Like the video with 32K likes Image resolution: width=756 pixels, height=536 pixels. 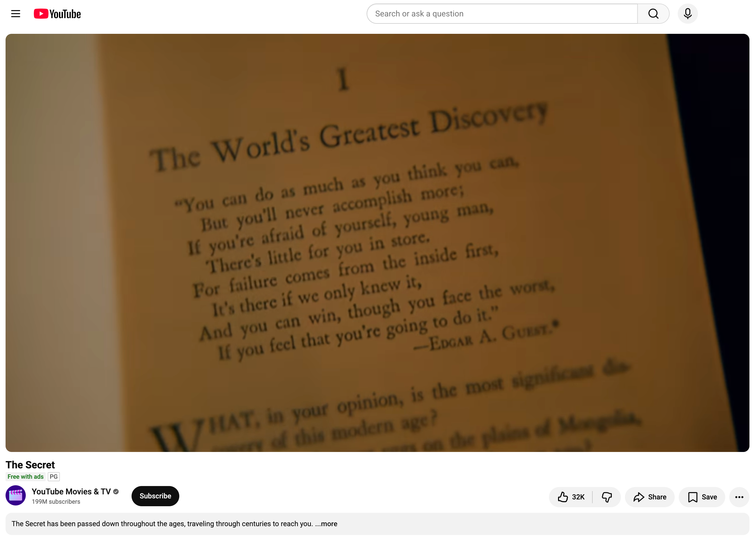(x=571, y=497)
